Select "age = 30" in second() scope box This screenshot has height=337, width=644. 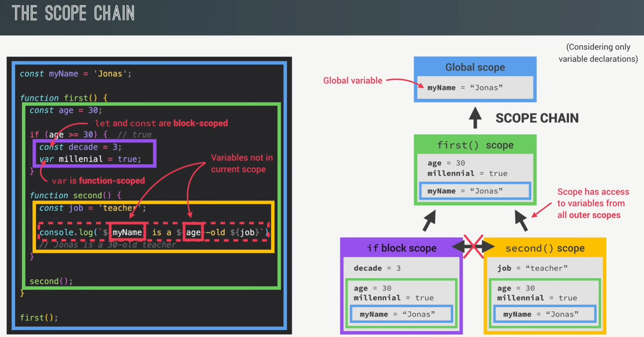(516, 288)
